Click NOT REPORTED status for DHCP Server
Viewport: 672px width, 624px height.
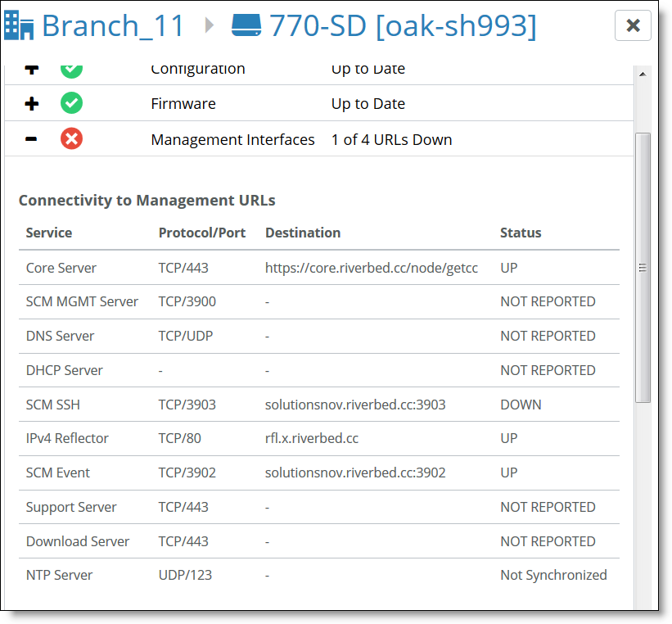click(x=548, y=370)
